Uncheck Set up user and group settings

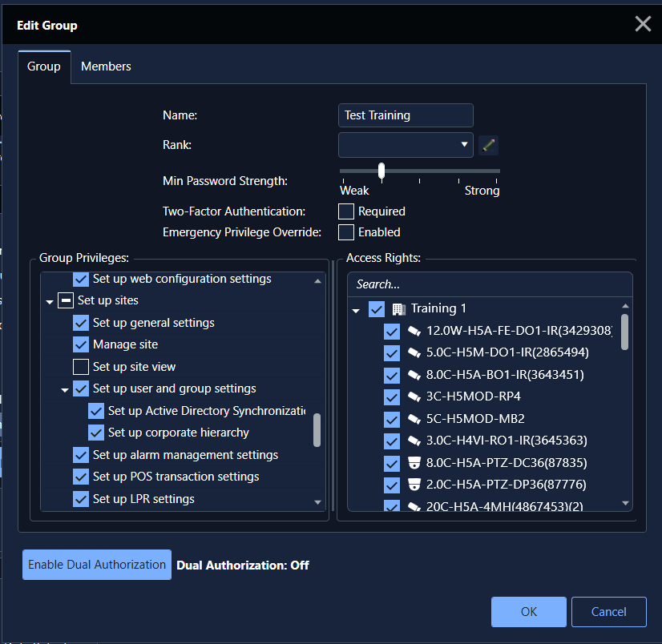coord(81,388)
